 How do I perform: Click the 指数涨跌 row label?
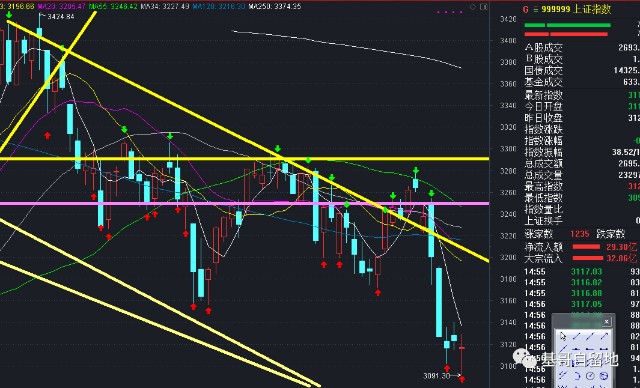(x=544, y=129)
